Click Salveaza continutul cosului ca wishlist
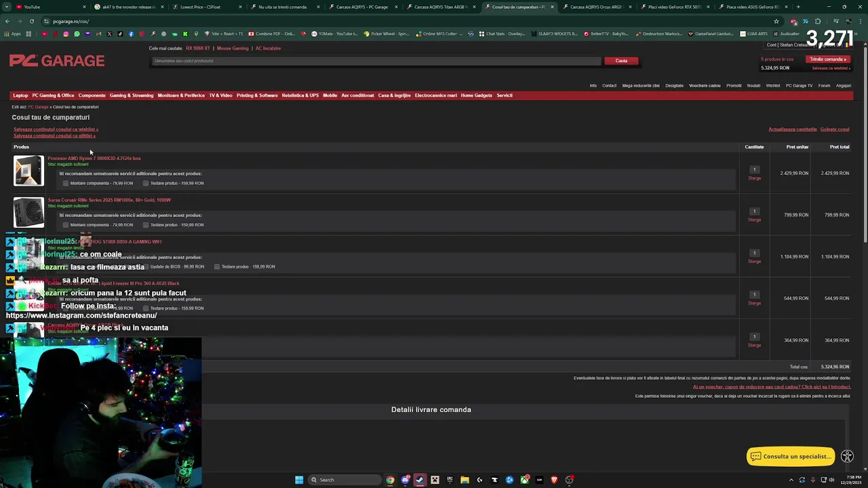868x488 pixels. [x=56, y=129]
